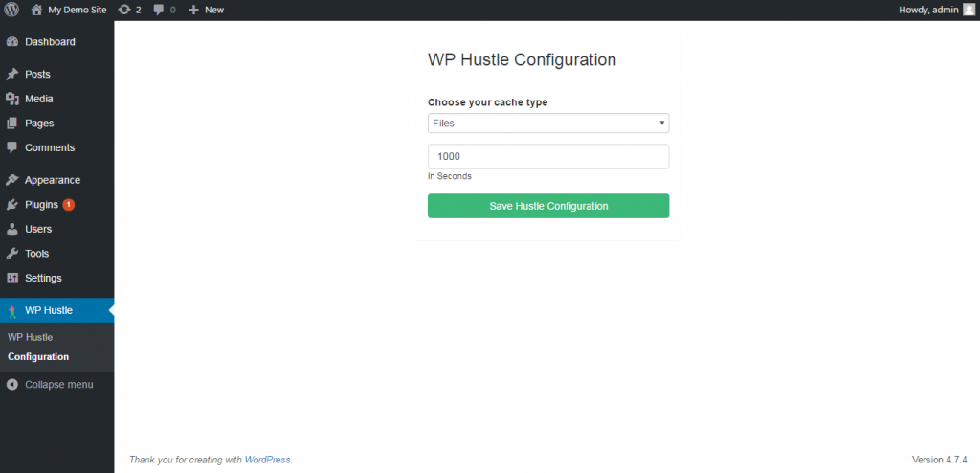Open the comments bubble icon in admin bar
980x473 pixels.
pyautogui.click(x=160, y=10)
